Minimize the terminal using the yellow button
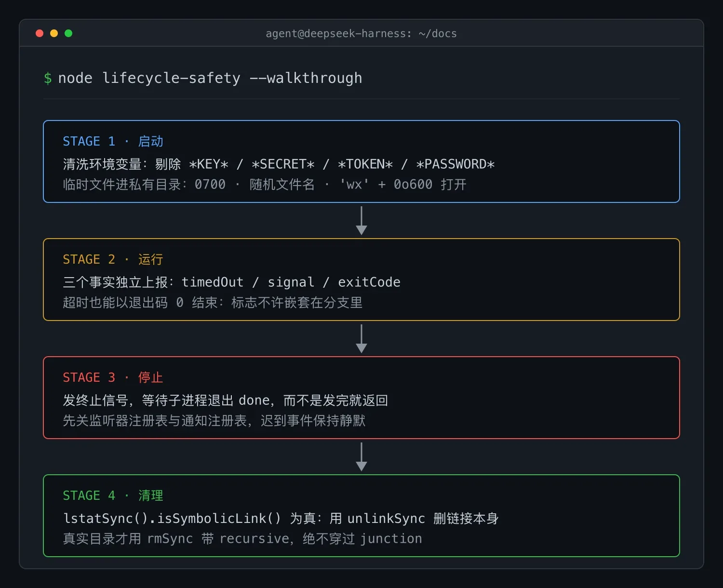The height and width of the screenshot is (588, 723). pyautogui.click(x=54, y=33)
